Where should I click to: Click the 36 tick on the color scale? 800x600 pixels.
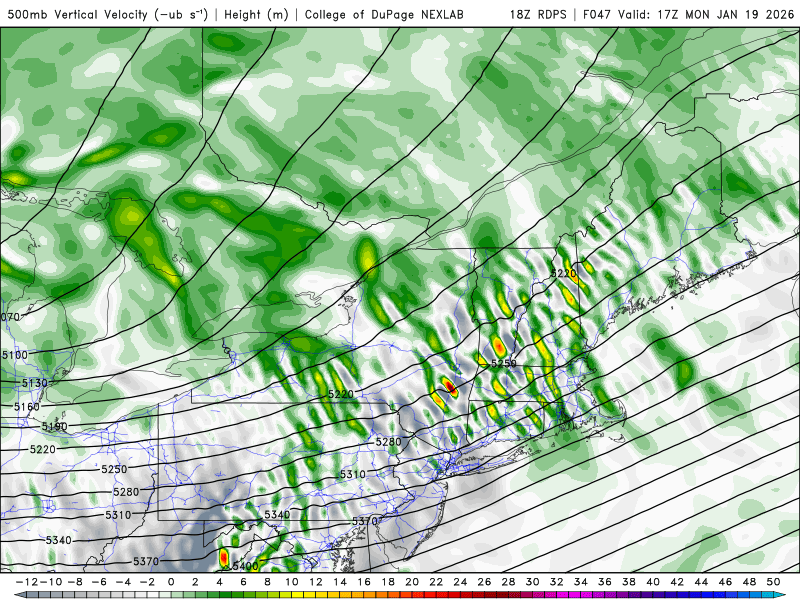click(605, 582)
